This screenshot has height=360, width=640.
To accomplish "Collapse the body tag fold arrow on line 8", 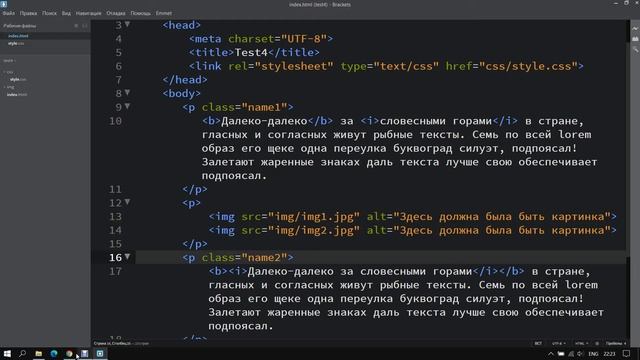I will [127, 93].
